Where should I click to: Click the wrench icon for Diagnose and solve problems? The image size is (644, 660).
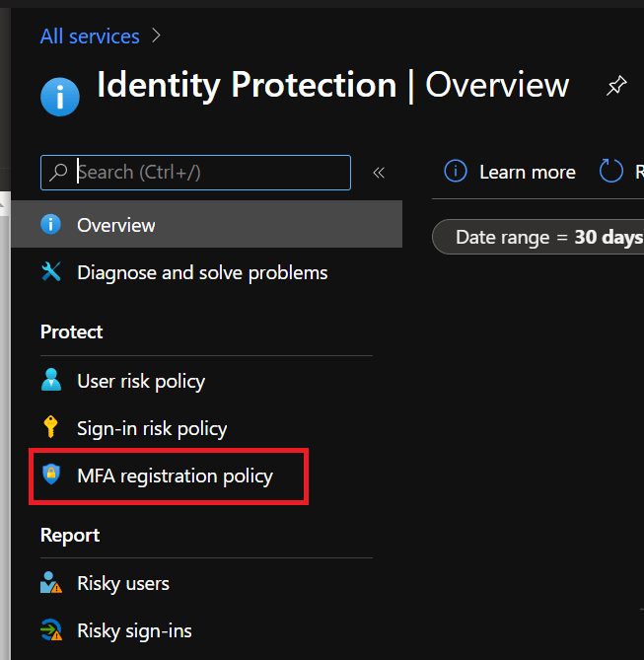[x=51, y=272]
